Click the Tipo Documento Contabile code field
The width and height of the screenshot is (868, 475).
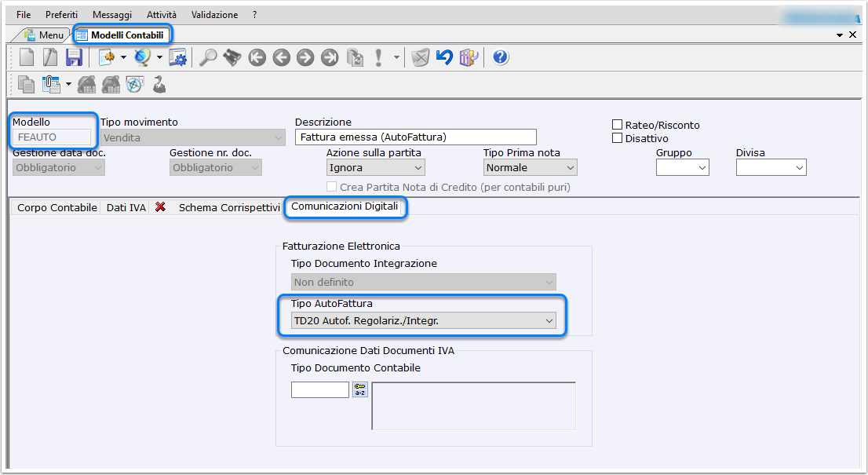(320, 389)
